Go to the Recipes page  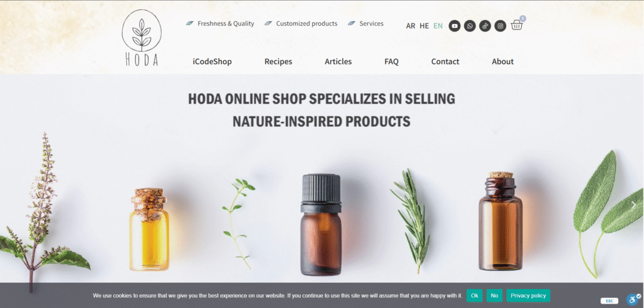click(x=279, y=62)
